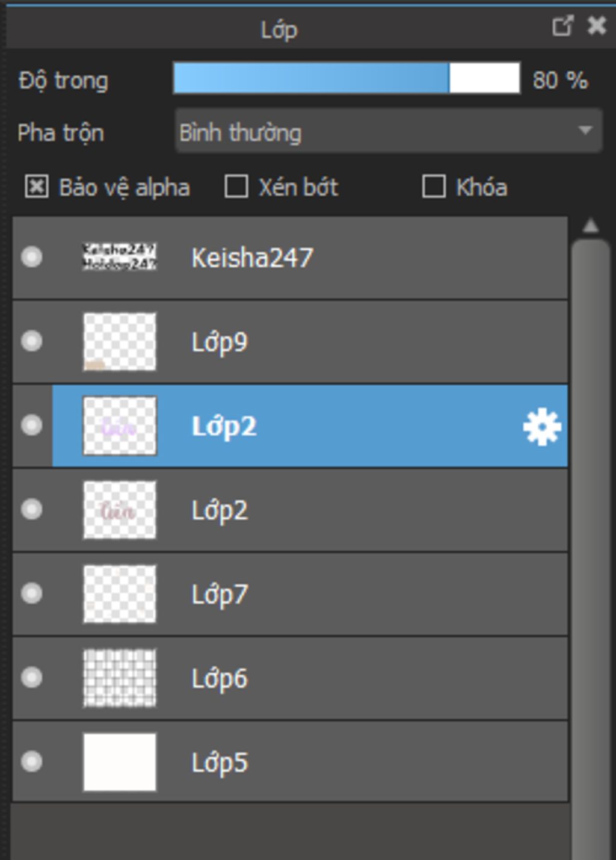616x860 pixels.
Task: Select the unselected Lớp2 layer below highlighted one
Action: coord(290,510)
